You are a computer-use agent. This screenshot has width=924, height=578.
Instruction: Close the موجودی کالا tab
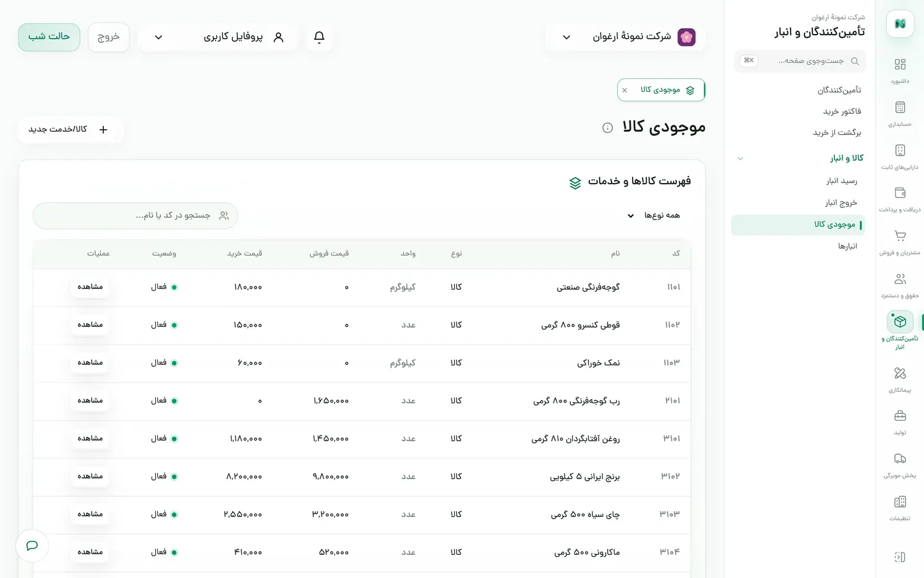(625, 91)
